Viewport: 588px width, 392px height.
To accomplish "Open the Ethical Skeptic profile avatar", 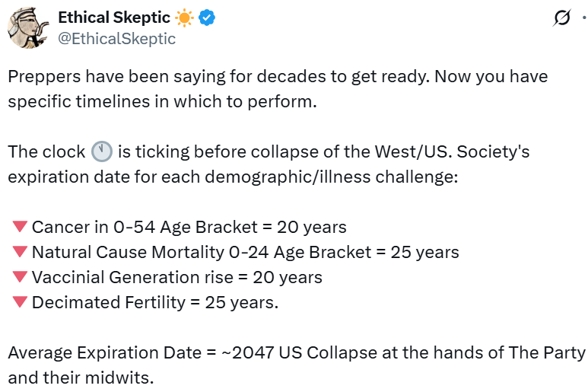I will tap(28, 28).
